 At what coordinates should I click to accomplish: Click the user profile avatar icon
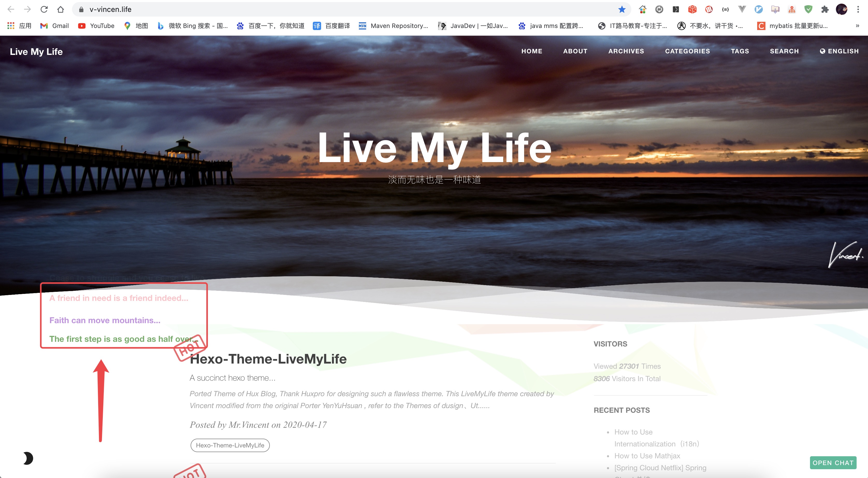pyautogui.click(x=841, y=9)
